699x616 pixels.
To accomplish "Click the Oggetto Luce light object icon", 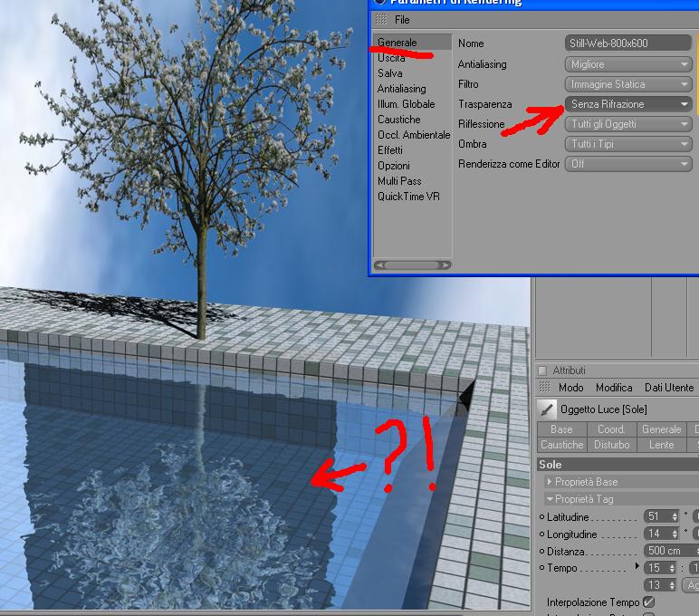I will point(547,409).
